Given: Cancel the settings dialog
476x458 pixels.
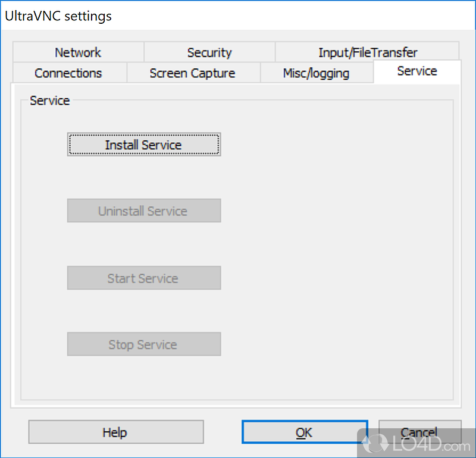Looking at the screenshot, I should (420, 432).
